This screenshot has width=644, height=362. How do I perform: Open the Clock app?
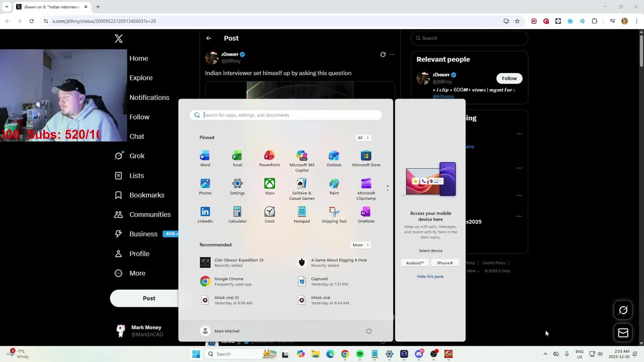[x=270, y=215]
